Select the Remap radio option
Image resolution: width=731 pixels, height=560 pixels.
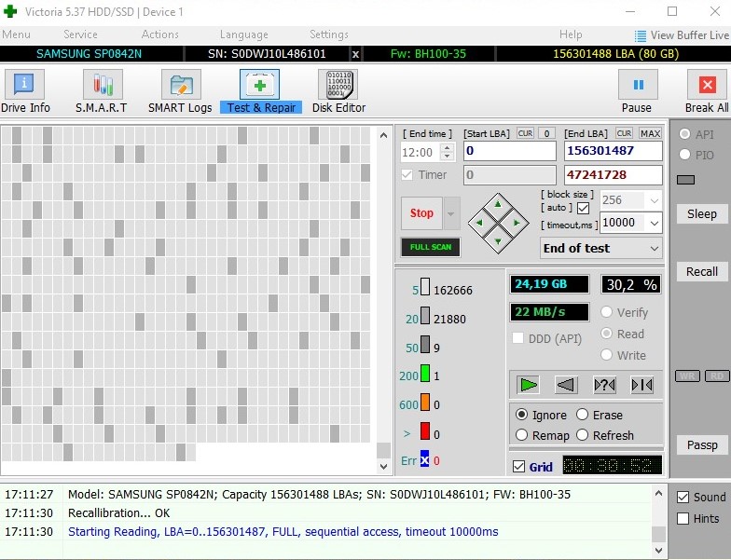[523, 435]
